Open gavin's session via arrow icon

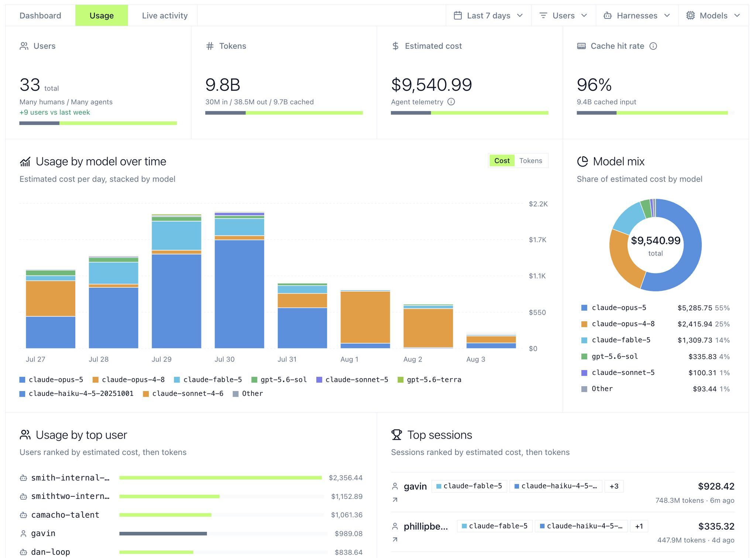click(395, 500)
